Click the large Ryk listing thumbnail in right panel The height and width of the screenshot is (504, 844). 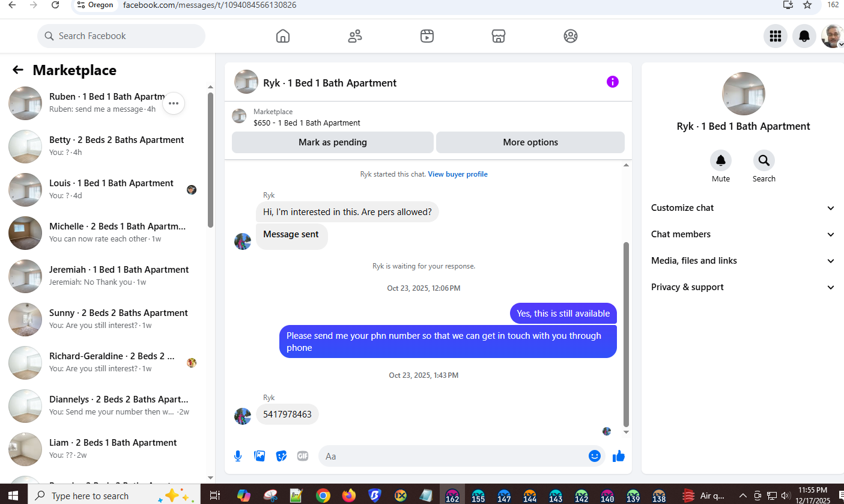(743, 94)
